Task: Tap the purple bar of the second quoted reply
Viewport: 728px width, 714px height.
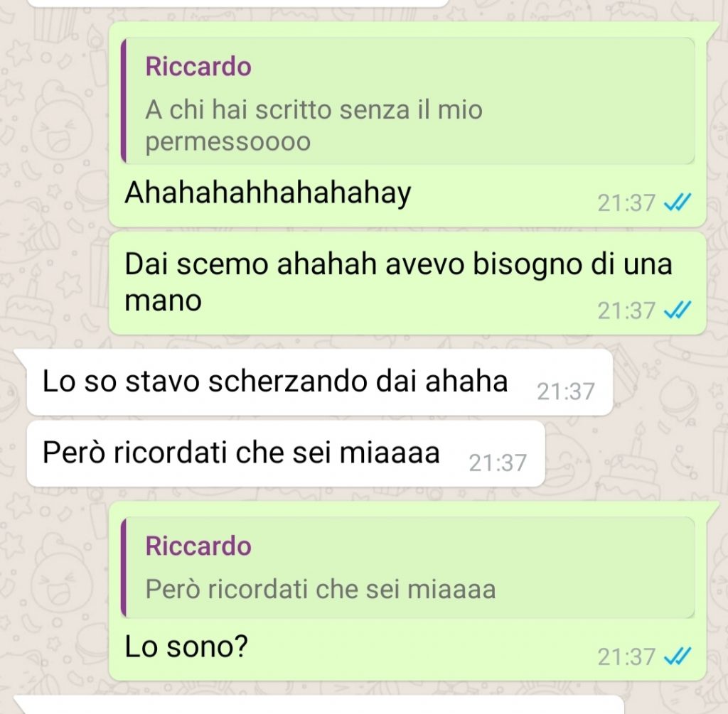Action: [124, 568]
